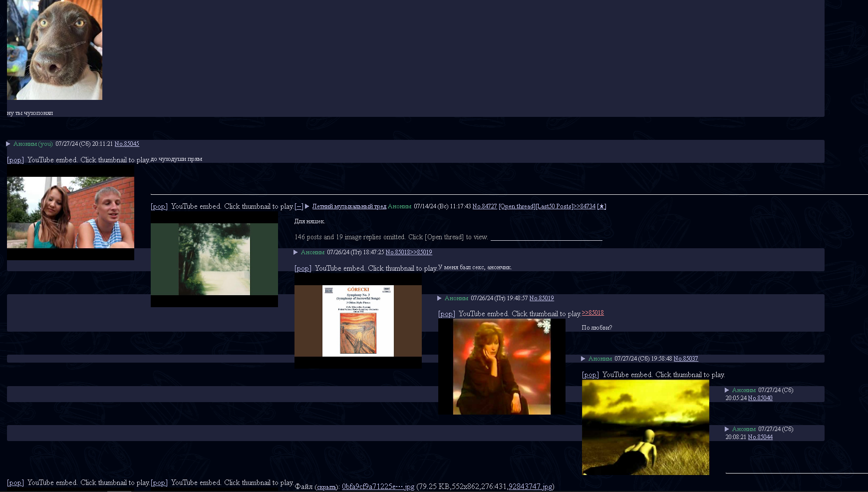Click the reply text 'По любви?'
The image size is (868, 492).
point(597,328)
